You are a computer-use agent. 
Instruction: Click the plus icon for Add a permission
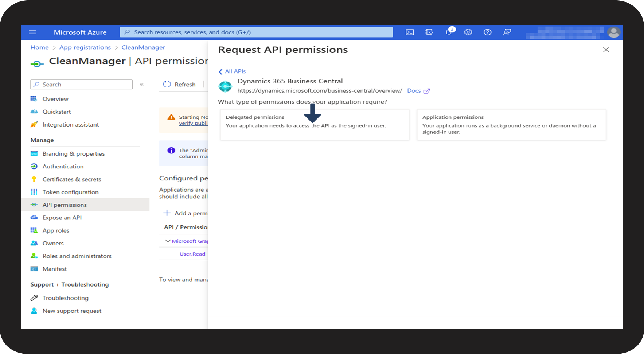point(167,213)
